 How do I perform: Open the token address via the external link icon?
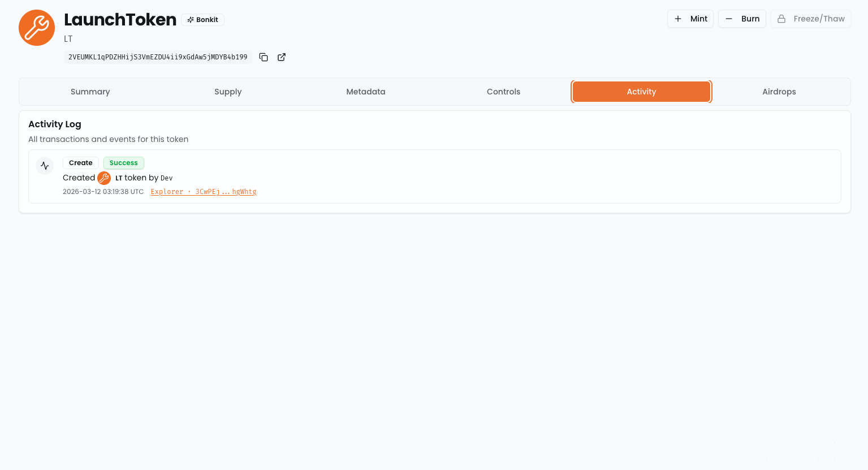coord(282,57)
